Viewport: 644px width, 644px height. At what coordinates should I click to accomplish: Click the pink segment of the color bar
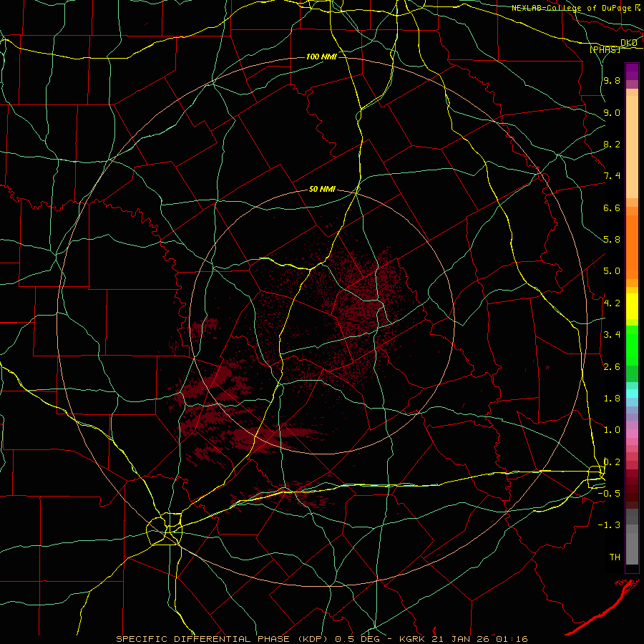tap(632, 434)
